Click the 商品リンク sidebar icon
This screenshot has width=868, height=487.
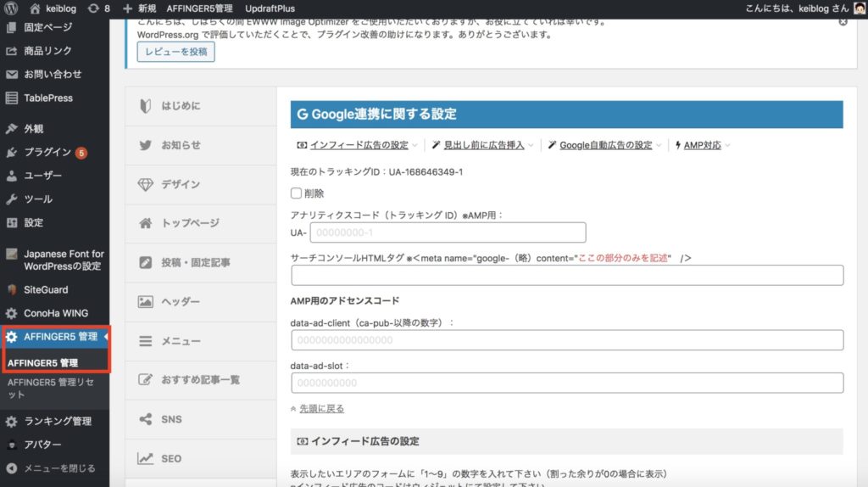pyautogui.click(x=12, y=51)
